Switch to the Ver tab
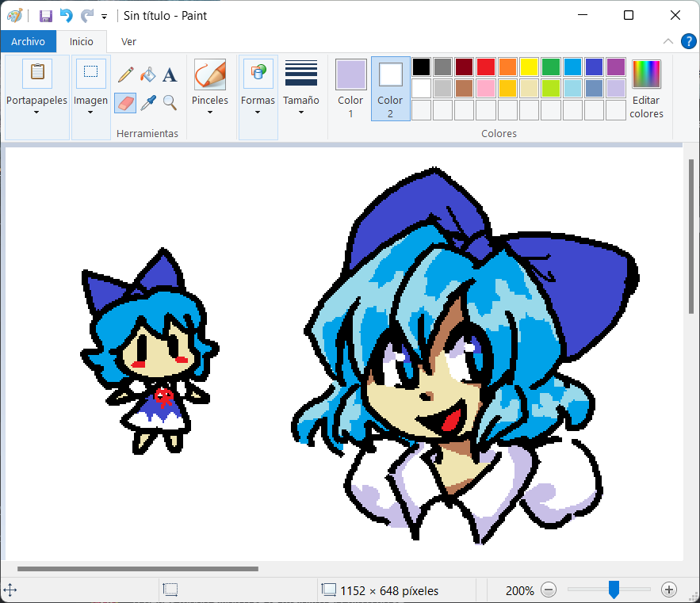The image size is (700, 603). (128, 41)
